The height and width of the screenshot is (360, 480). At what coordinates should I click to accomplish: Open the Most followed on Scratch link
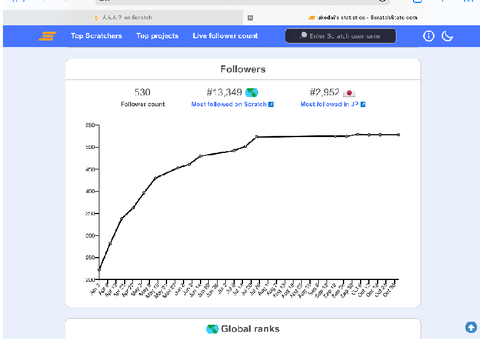pos(229,104)
